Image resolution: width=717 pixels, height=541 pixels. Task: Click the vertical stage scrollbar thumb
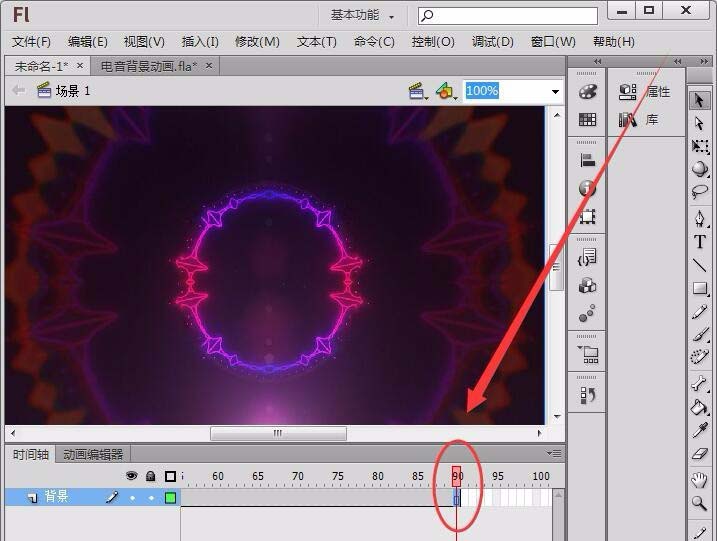(x=556, y=267)
